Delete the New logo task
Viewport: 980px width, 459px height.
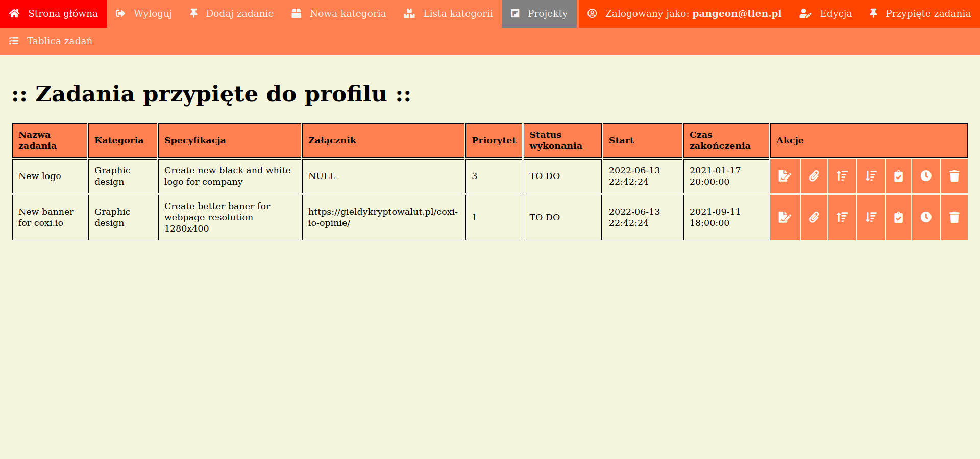[x=954, y=176]
